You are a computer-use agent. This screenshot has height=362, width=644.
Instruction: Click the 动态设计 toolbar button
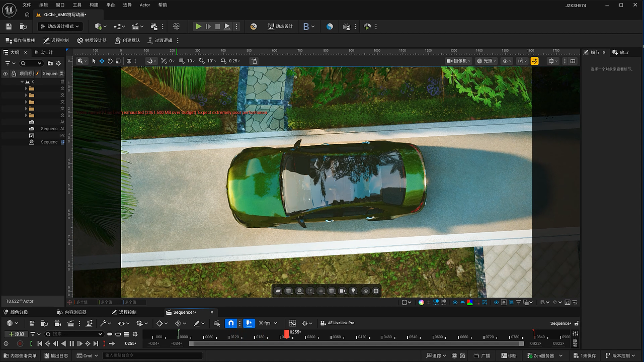280,26
